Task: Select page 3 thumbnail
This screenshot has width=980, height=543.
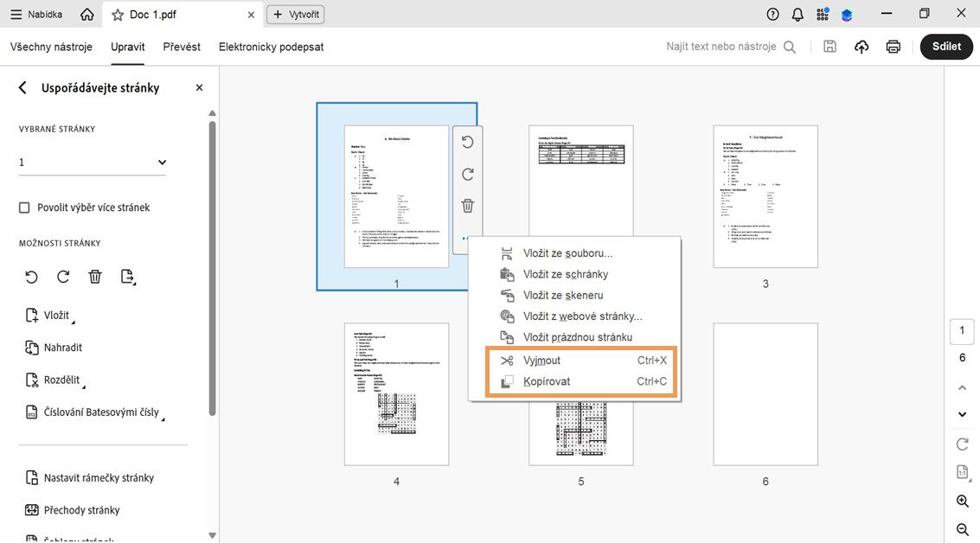Action: pyautogui.click(x=765, y=197)
